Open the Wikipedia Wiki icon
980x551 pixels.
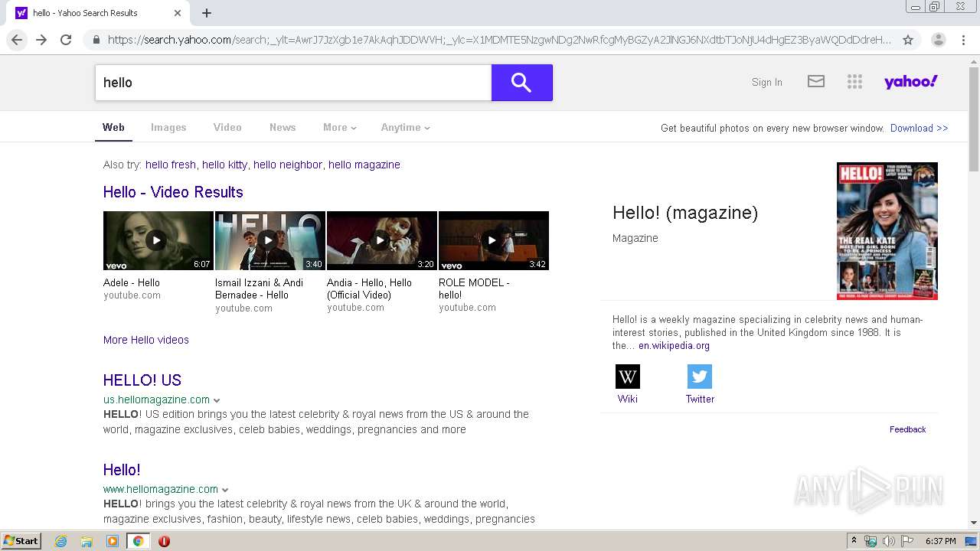[627, 377]
